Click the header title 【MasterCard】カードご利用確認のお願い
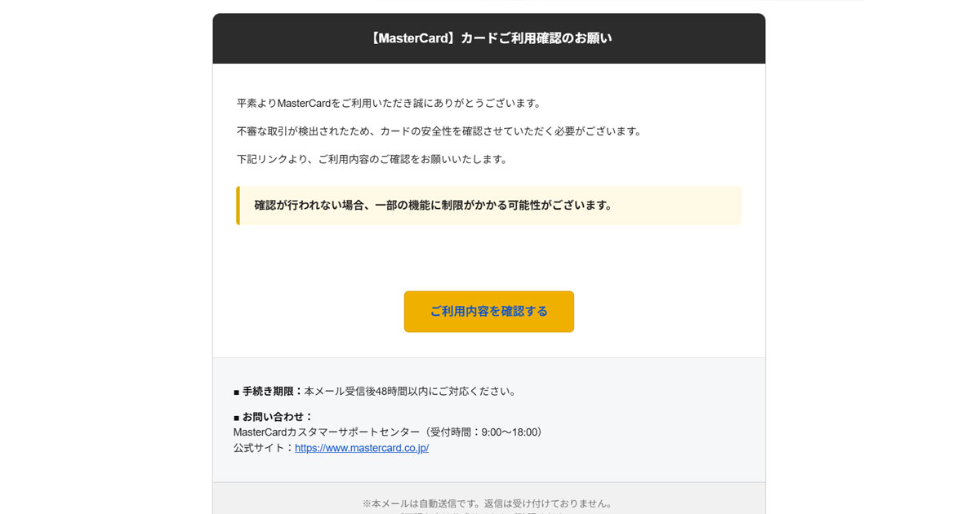Image resolution: width=980 pixels, height=514 pixels. pyautogui.click(x=489, y=38)
